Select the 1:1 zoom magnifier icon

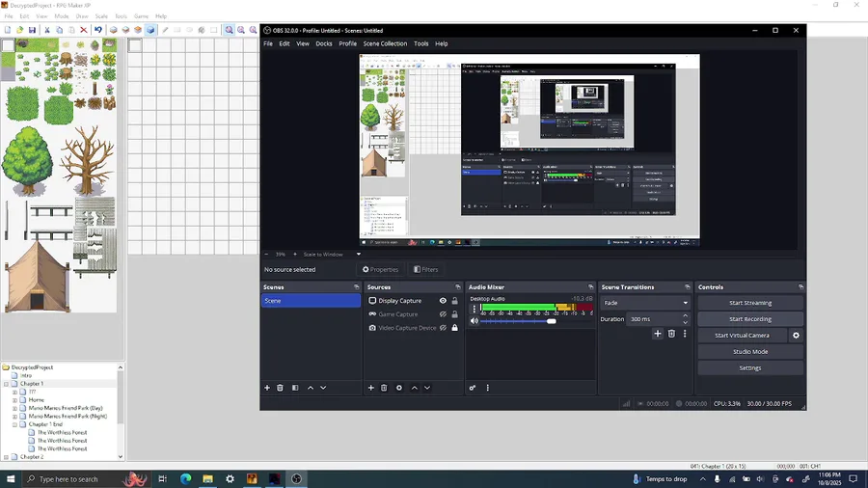point(229,30)
